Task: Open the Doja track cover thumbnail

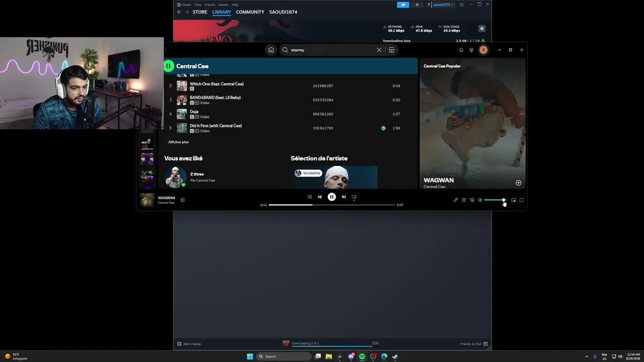Action: [182, 114]
